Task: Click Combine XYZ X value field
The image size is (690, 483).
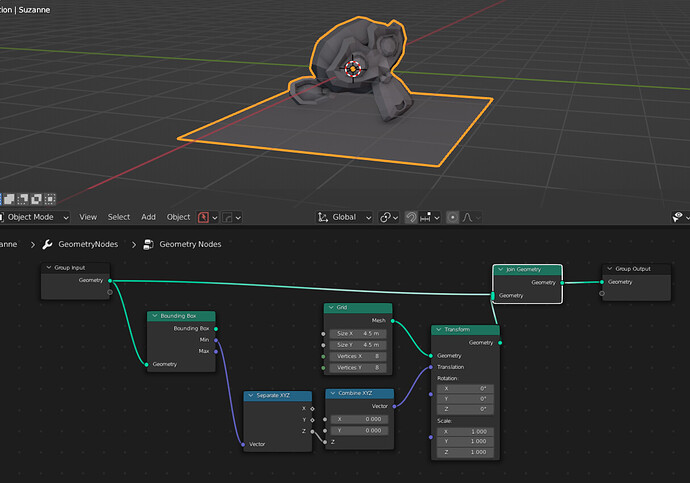Action: click(x=360, y=419)
